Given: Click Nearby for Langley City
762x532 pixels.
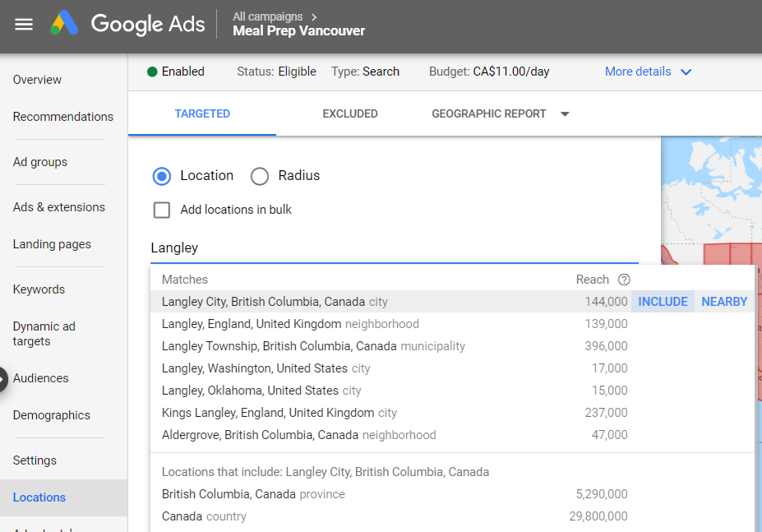Looking at the screenshot, I should [724, 302].
